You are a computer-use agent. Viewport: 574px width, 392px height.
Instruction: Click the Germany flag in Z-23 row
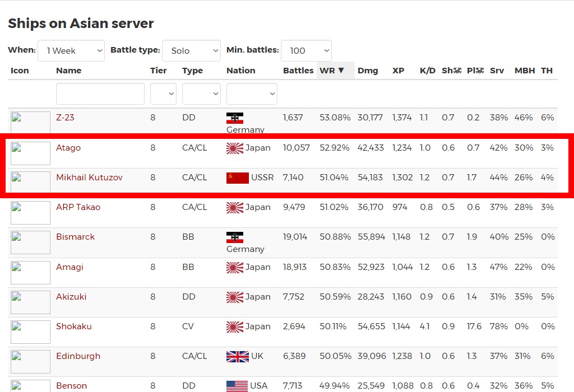(234, 118)
